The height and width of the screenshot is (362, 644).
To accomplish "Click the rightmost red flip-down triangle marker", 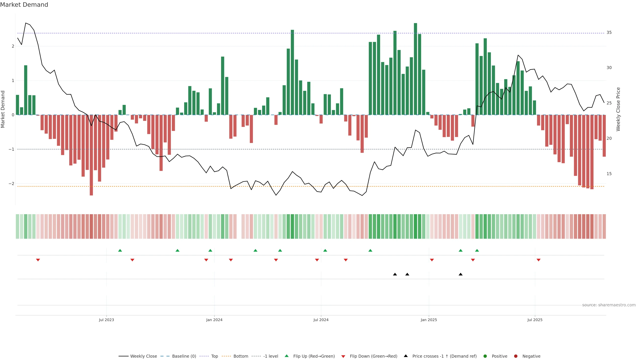I will [x=539, y=260].
